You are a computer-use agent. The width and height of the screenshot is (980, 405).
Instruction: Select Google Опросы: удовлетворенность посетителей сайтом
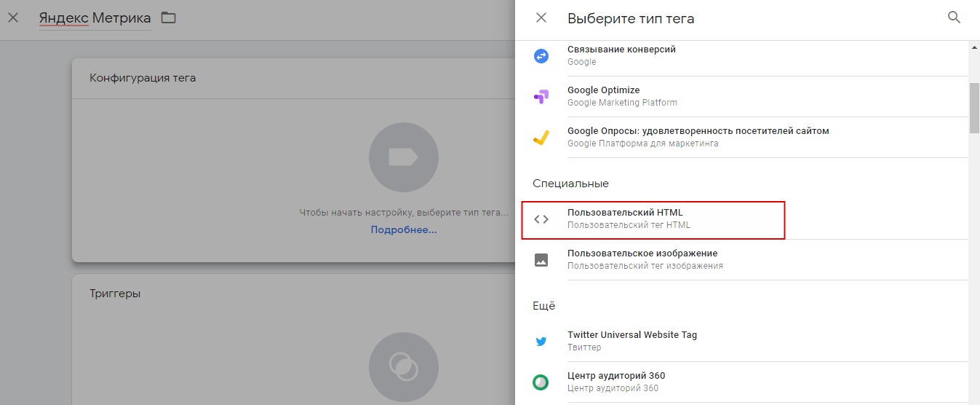(x=750, y=137)
